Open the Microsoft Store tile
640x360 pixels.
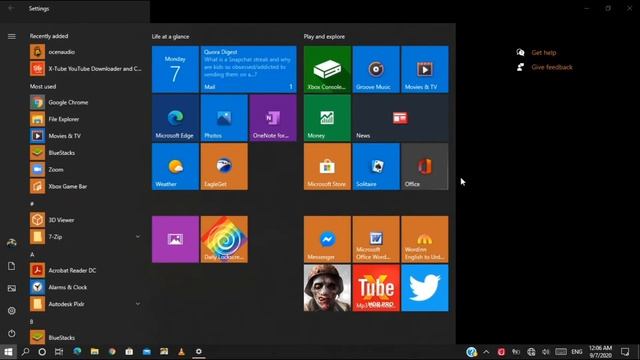click(x=327, y=167)
